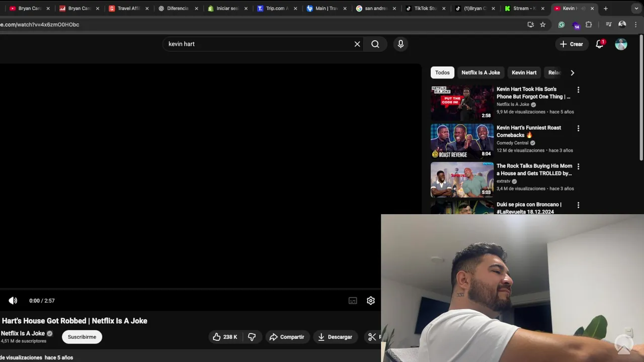The height and width of the screenshot is (362, 644).
Task: Like the video with 238 K thumbs-up
Action: click(x=225, y=337)
